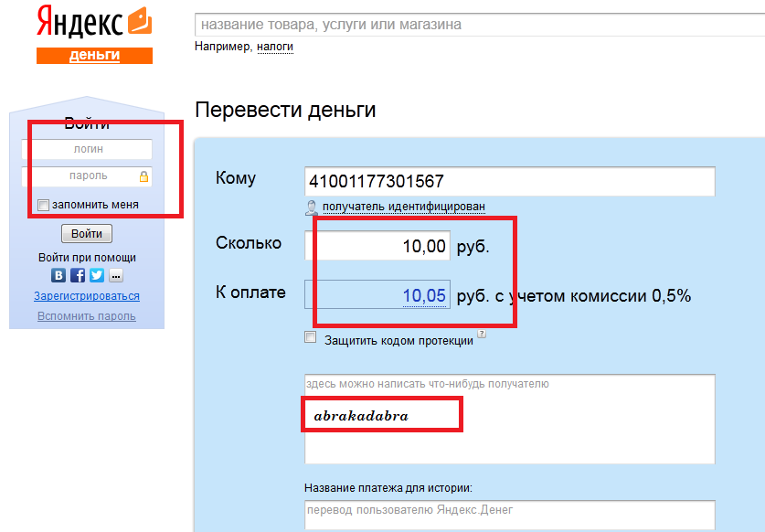The image size is (765, 532).
Task: Click the lock icon in the password field
Action: click(x=144, y=176)
